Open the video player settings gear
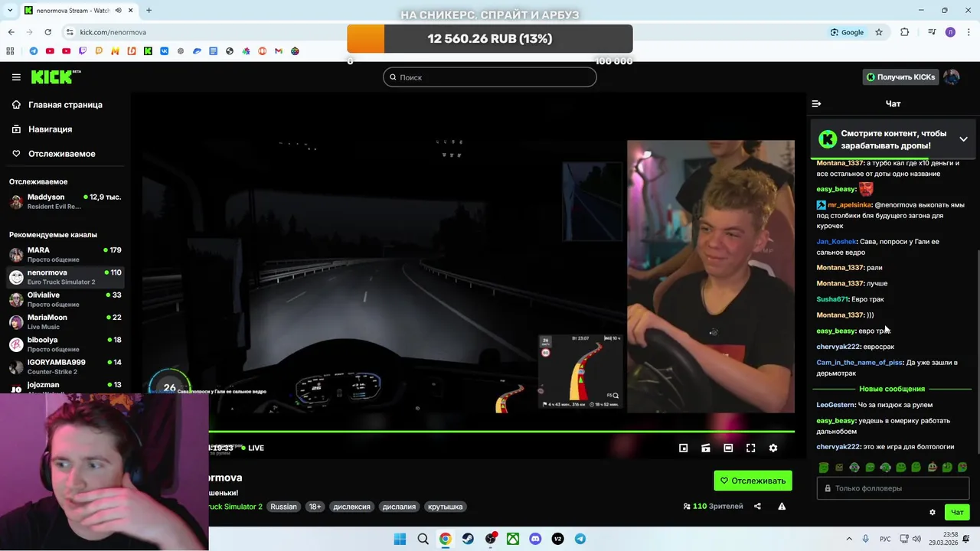 click(773, 448)
